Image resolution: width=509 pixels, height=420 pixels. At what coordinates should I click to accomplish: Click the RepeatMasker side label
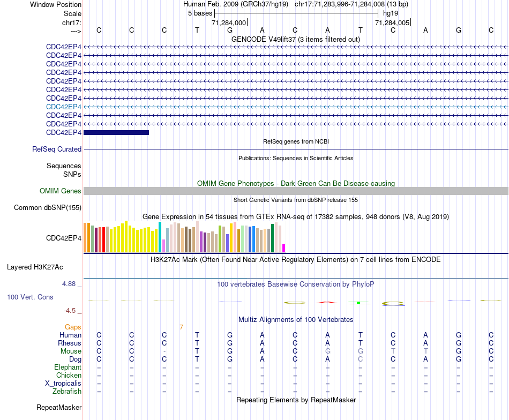(x=59, y=407)
